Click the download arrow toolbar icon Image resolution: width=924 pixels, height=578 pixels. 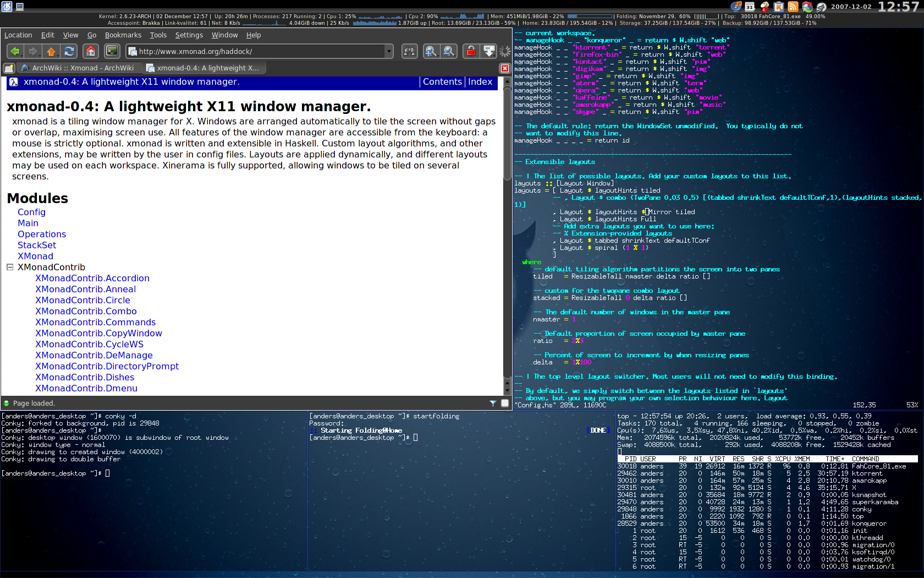pos(489,51)
